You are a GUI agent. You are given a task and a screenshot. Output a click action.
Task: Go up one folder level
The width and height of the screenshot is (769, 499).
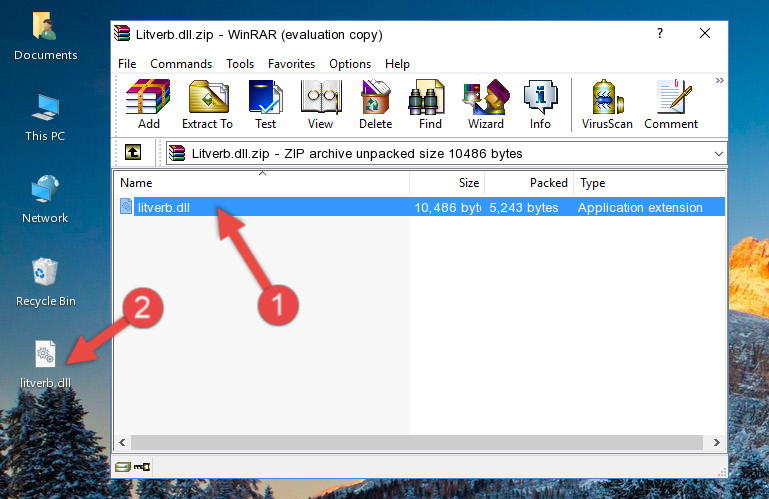click(133, 152)
